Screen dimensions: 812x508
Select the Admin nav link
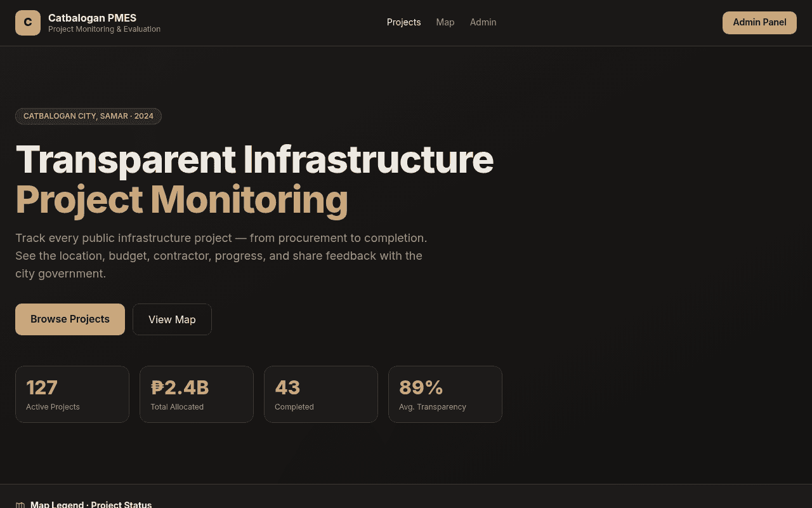pos(483,22)
